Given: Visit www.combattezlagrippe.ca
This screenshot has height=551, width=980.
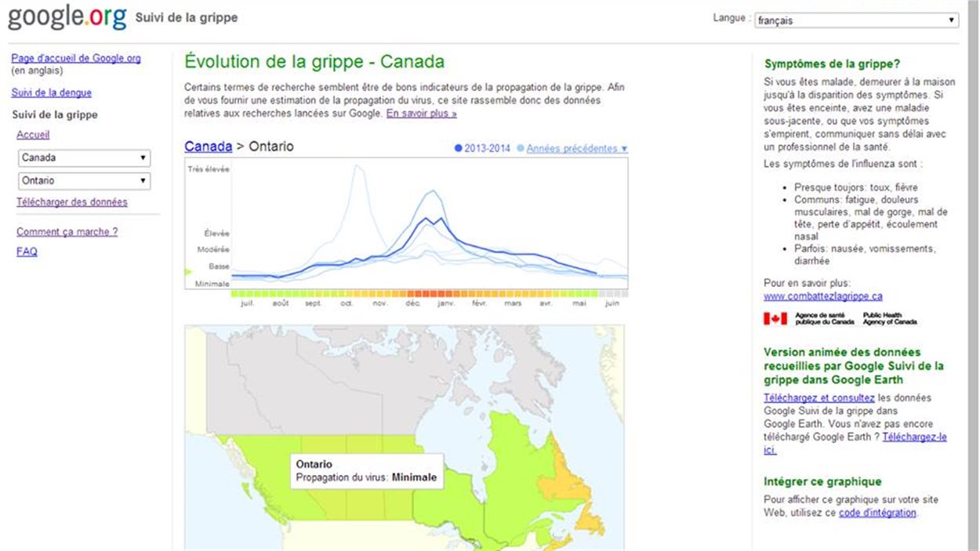Looking at the screenshot, I should (x=822, y=296).
